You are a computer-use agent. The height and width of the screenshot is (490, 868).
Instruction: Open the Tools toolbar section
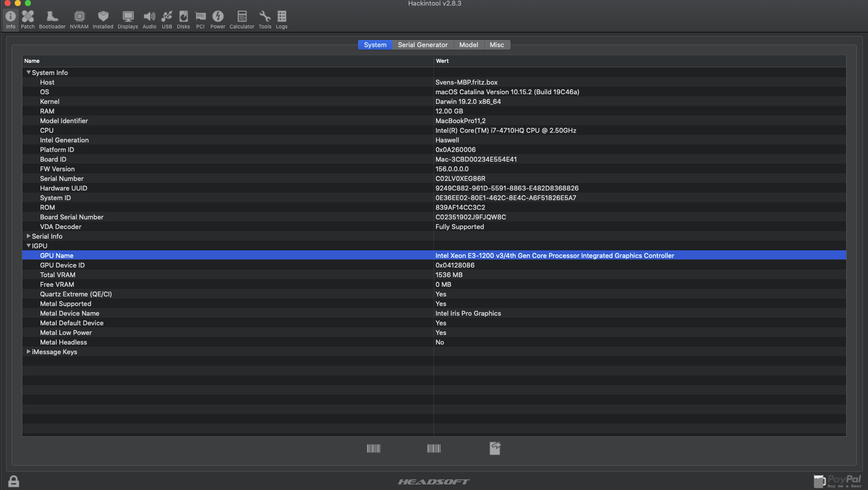[x=265, y=20]
